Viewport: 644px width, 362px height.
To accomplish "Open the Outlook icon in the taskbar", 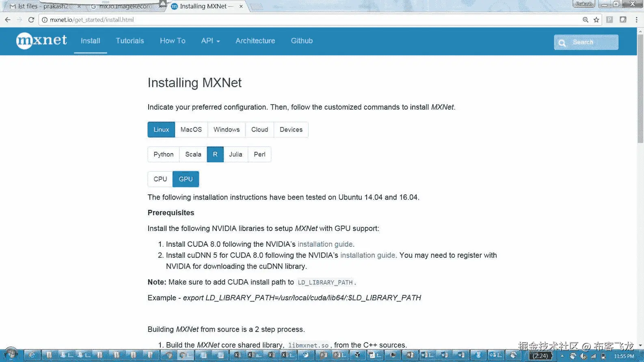I will pos(495,355).
